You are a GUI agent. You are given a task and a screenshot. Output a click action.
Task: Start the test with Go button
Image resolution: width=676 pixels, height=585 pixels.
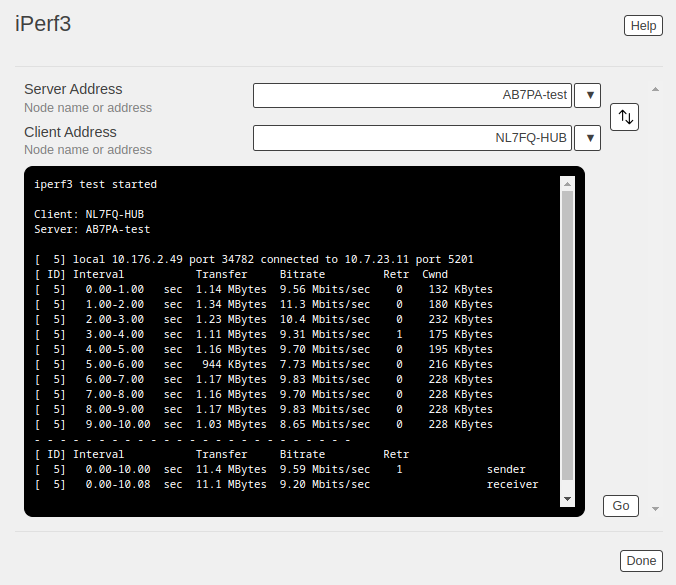click(x=621, y=506)
